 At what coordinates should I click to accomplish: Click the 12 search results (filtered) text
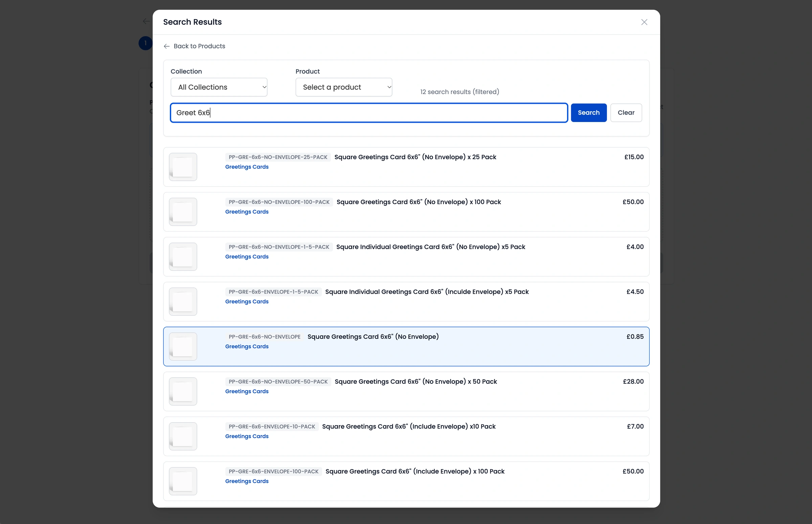click(x=459, y=92)
